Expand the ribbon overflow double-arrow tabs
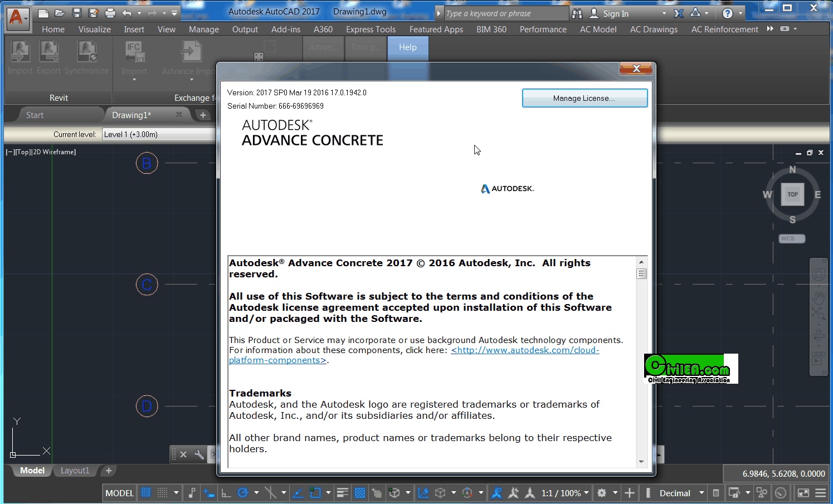This screenshot has height=504, width=833. [770, 29]
